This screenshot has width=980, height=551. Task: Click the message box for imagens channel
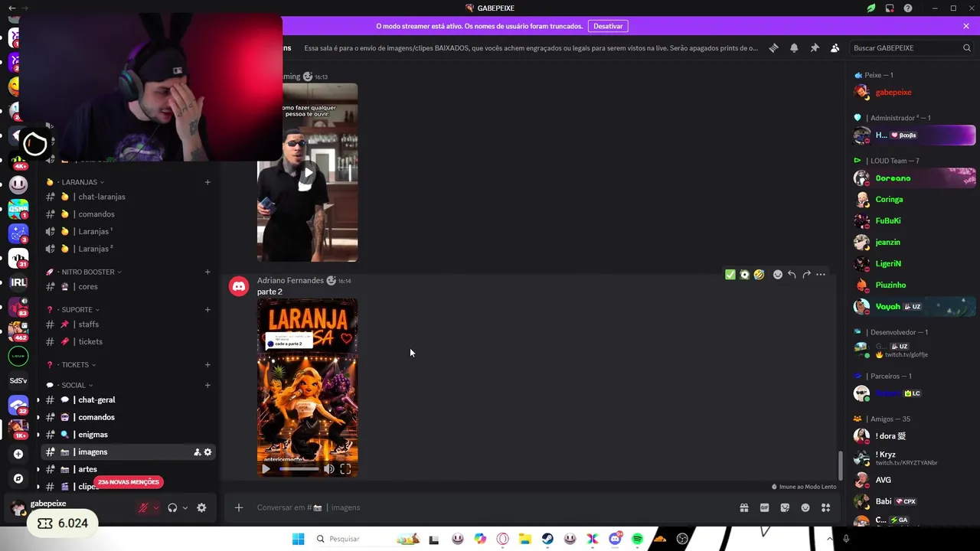click(x=490, y=507)
